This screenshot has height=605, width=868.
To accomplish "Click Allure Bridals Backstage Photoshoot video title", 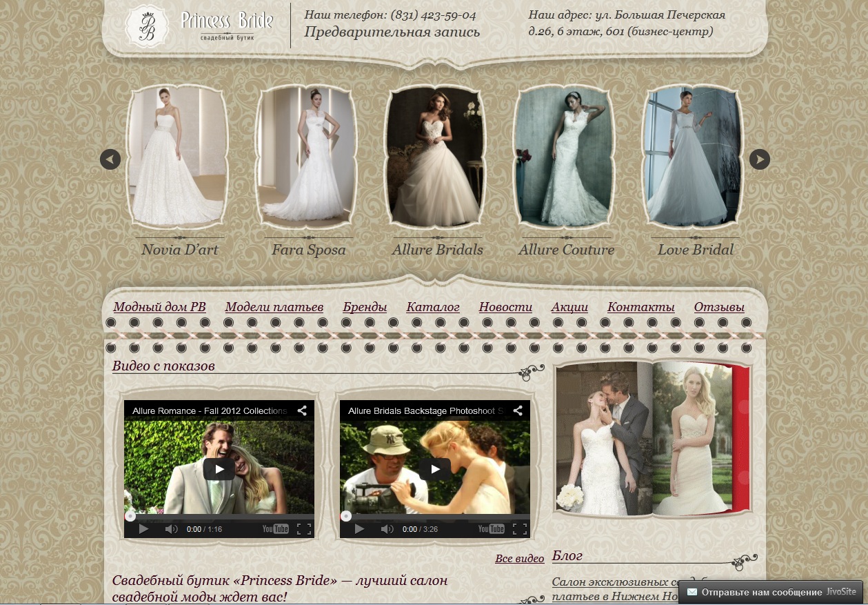I will (x=427, y=410).
